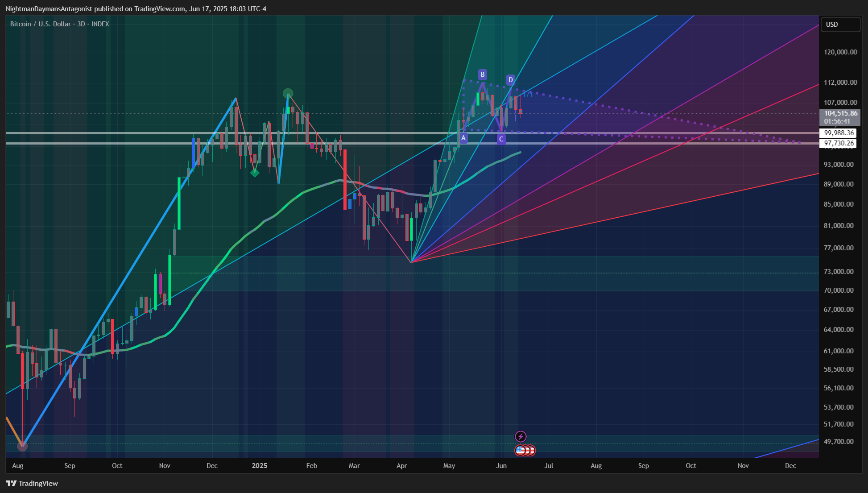Click the purple lightning bolt event icon
The width and height of the screenshot is (868, 493).
coord(521,436)
